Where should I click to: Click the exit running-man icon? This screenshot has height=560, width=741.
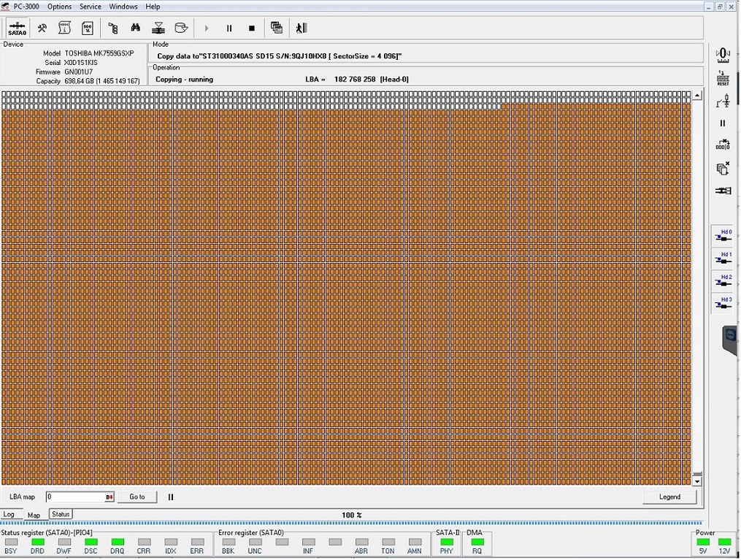click(302, 28)
